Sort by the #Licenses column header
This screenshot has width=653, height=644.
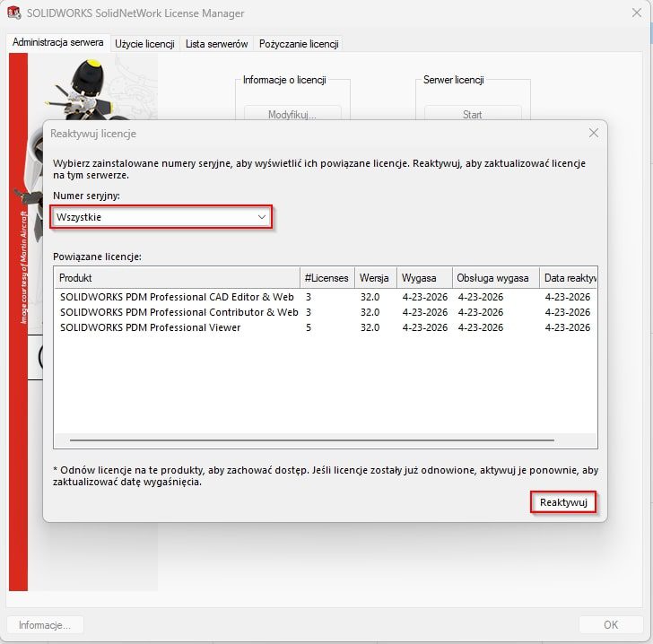pos(326,278)
